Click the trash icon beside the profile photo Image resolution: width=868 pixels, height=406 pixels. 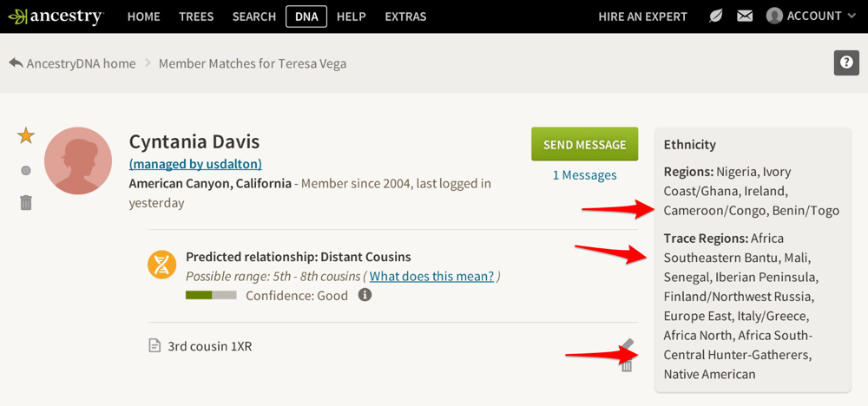pyautogui.click(x=26, y=202)
